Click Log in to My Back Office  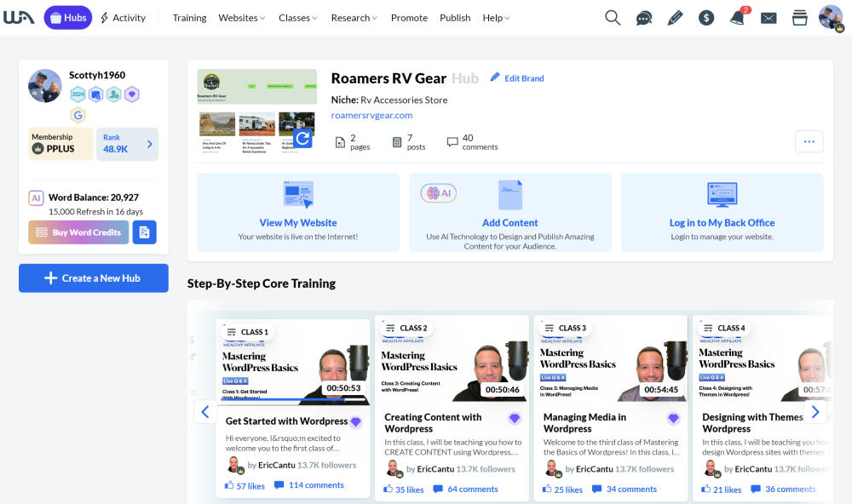pyautogui.click(x=722, y=212)
